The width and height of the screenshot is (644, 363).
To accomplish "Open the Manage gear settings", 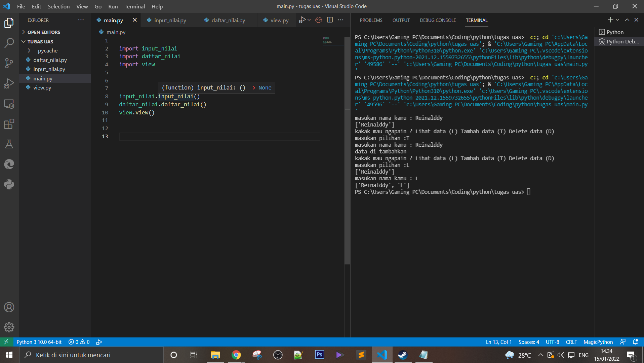I will 9,327.
